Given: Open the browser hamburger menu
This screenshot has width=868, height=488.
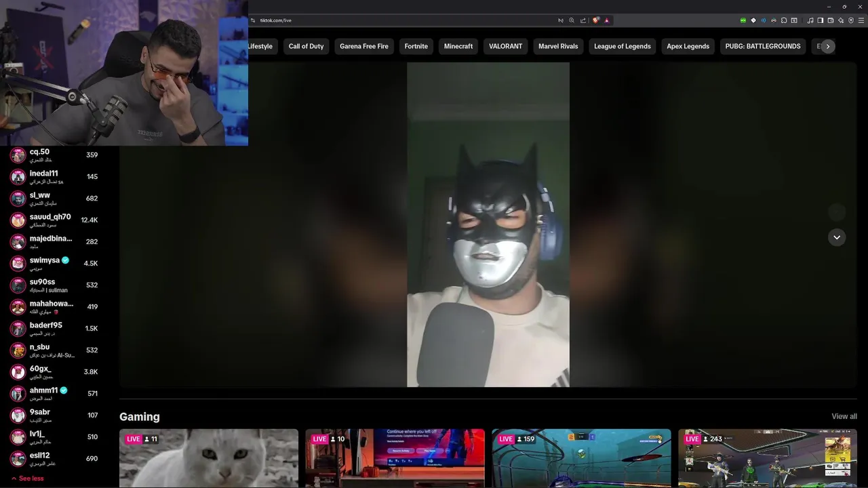Looking at the screenshot, I should click(861, 20).
